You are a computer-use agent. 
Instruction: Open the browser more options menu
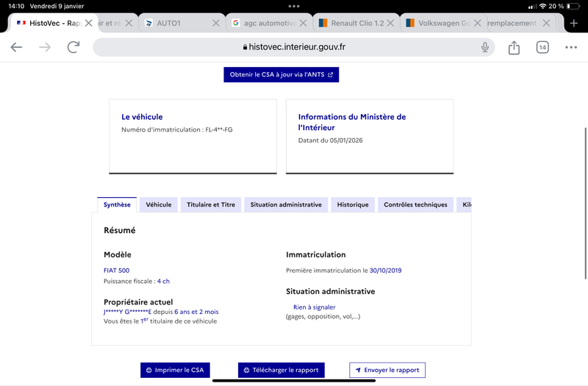(x=571, y=47)
